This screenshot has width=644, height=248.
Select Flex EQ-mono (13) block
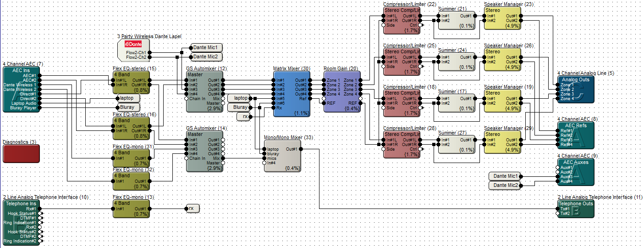point(131,209)
